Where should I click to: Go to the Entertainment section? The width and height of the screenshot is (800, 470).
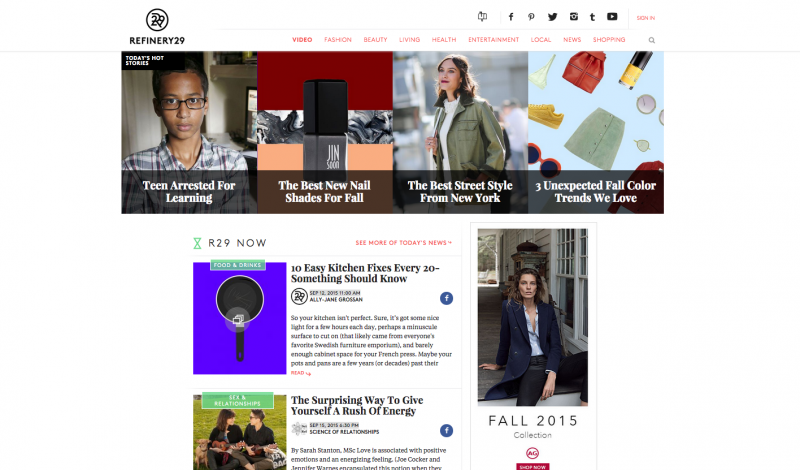pos(493,40)
